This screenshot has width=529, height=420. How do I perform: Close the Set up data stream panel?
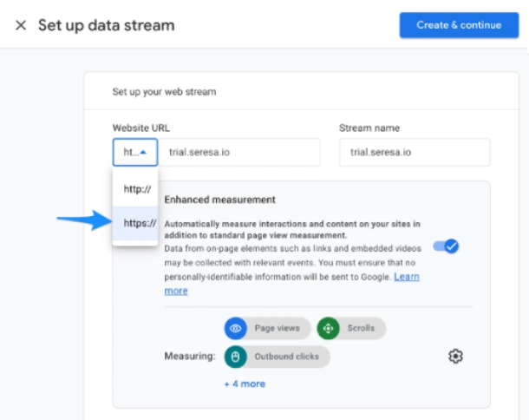click(x=21, y=25)
